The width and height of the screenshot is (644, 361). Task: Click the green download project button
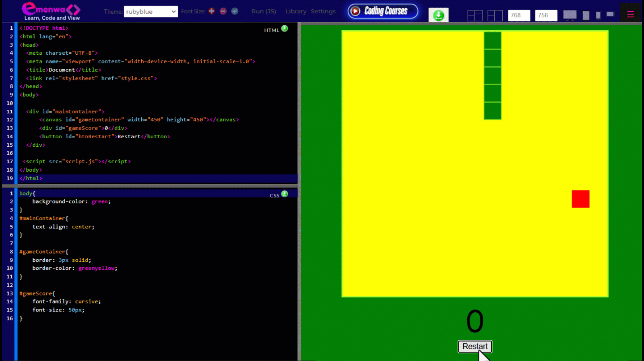438,15
